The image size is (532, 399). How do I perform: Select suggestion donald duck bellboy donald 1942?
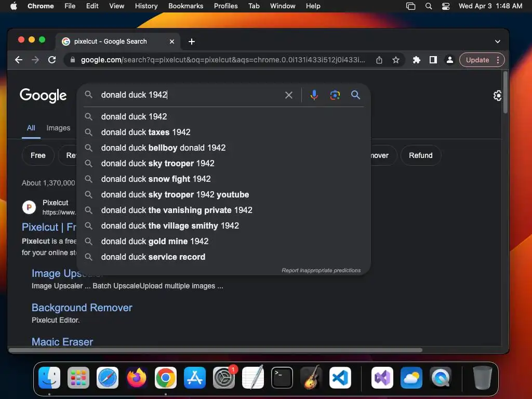(x=223, y=148)
